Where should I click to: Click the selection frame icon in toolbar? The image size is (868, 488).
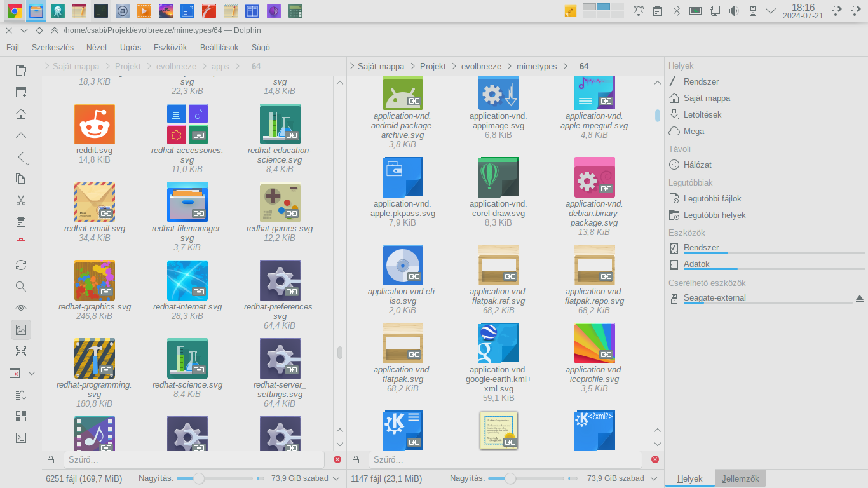tap(21, 351)
